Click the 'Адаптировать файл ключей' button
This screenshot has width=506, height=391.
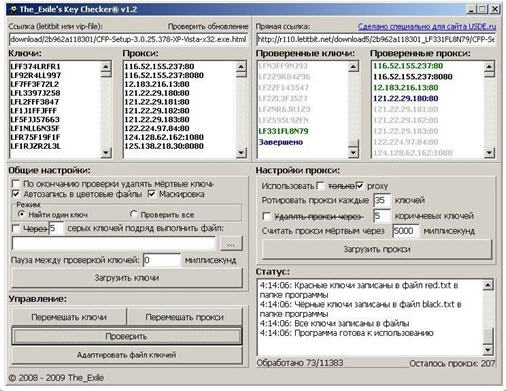click(x=127, y=355)
